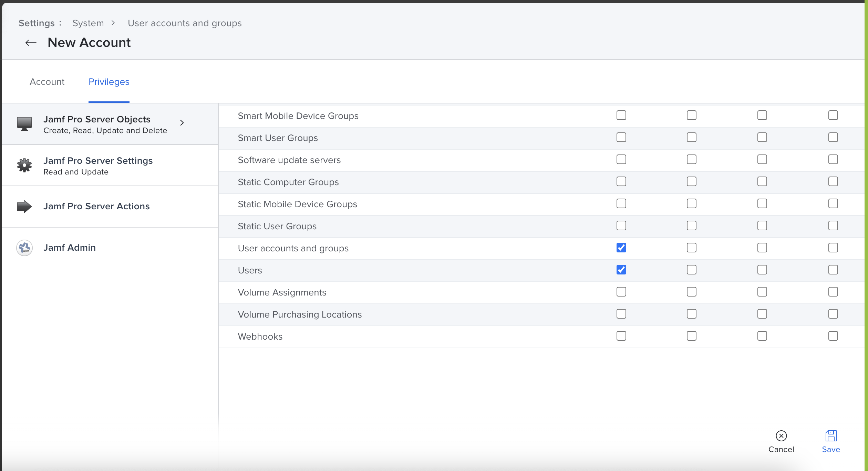Check first box for Smart Mobile Device Groups
This screenshot has width=868, height=471.
tap(621, 115)
